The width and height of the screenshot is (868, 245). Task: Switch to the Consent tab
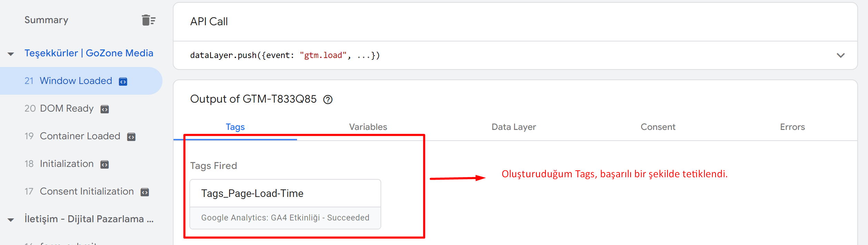tap(658, 127)
